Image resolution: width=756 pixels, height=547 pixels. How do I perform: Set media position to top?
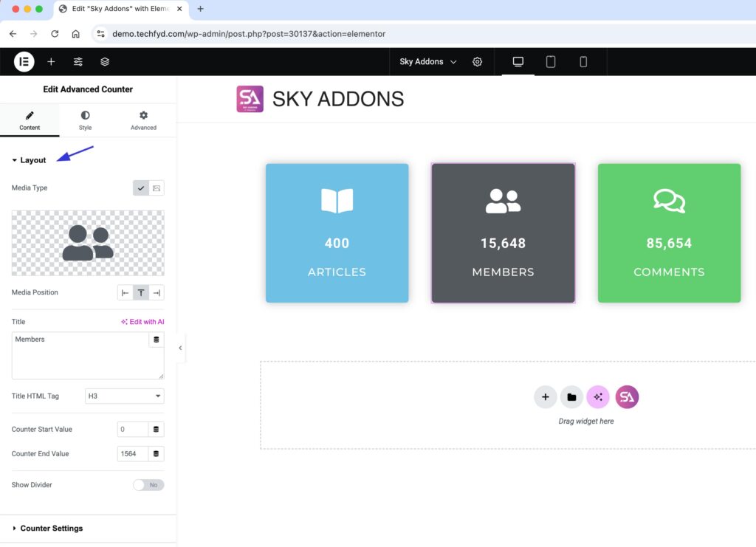click(141, 292)
